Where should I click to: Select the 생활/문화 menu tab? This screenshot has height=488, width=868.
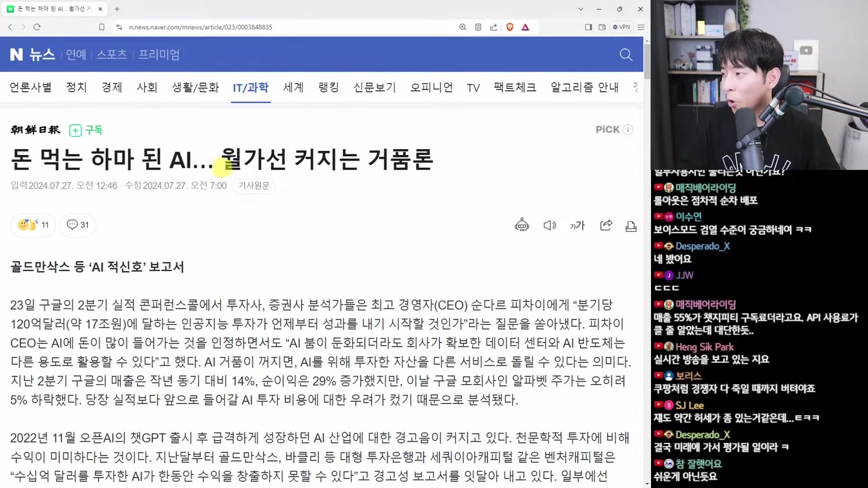click(195, 87)
